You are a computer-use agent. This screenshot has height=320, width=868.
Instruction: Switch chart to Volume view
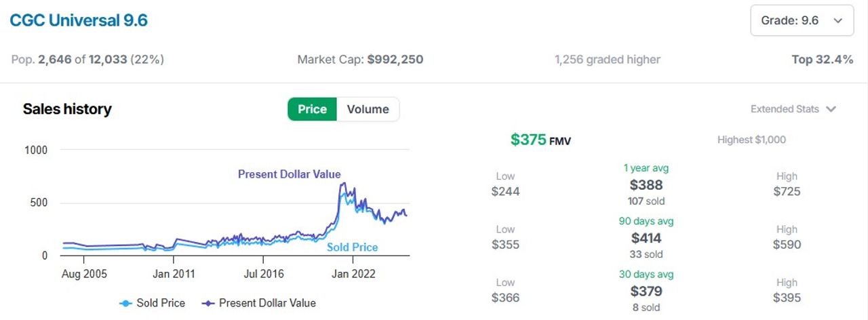pos(368,109)
